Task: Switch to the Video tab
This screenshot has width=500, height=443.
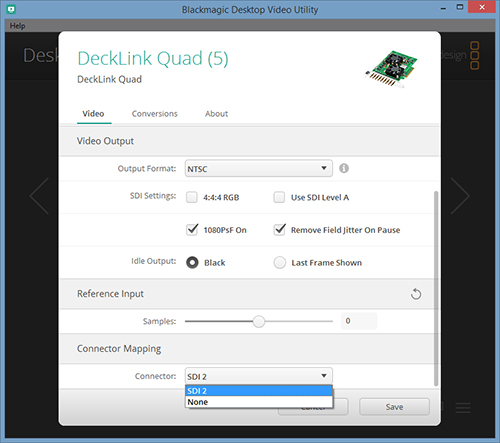Action: tap(93, 114)
